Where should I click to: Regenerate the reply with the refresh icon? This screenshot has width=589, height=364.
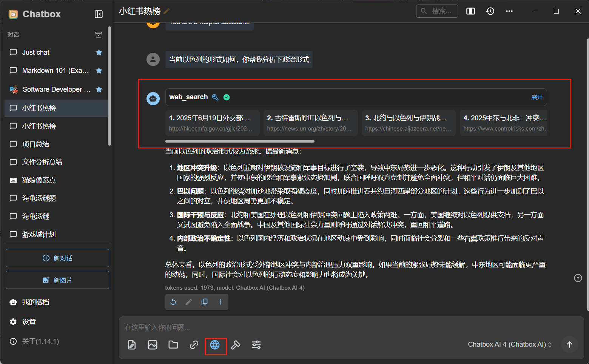tap(173, 302)
